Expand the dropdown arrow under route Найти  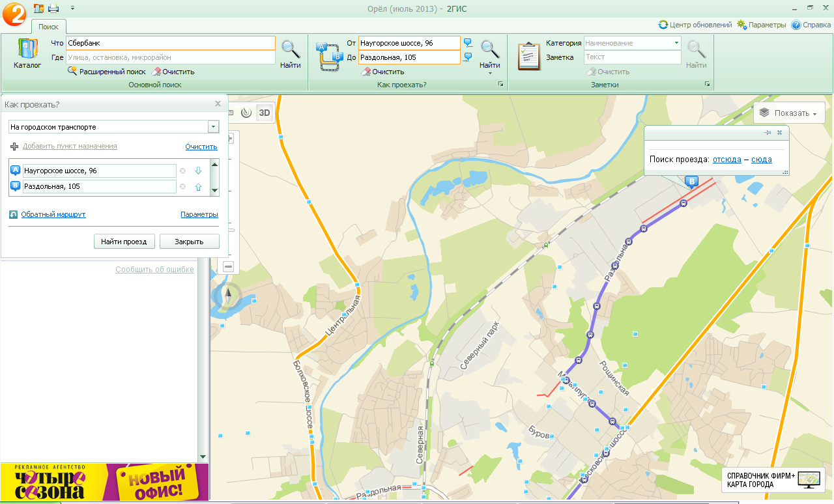[x=490, y=73]
